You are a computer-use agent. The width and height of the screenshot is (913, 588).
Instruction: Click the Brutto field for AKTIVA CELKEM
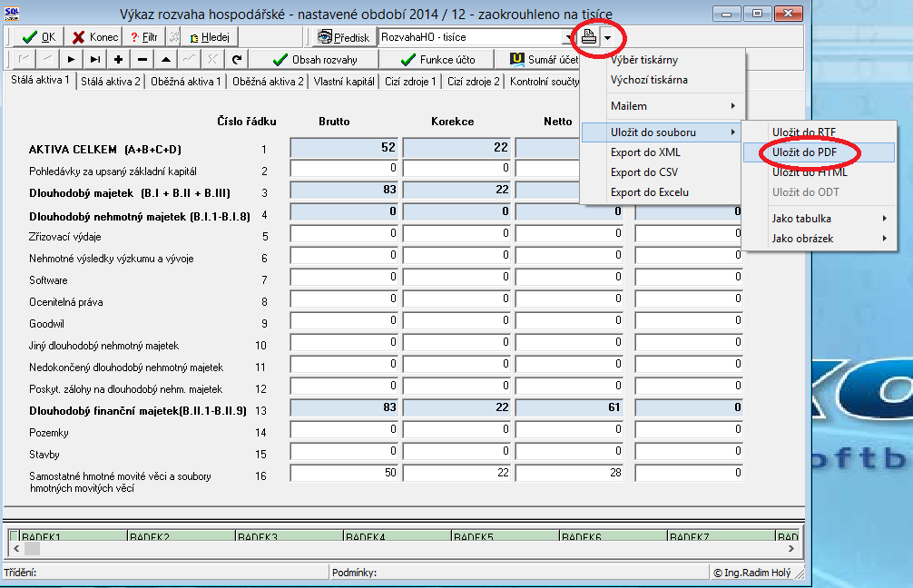pyautogui.click(x=344, y=148)
